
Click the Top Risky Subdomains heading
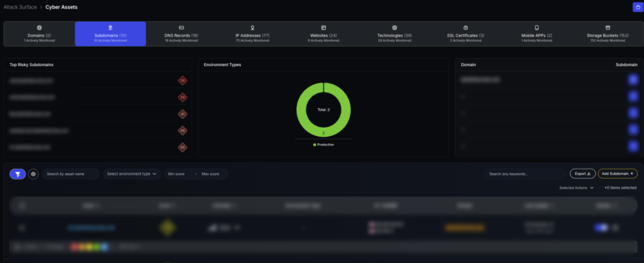click(31, 65)
